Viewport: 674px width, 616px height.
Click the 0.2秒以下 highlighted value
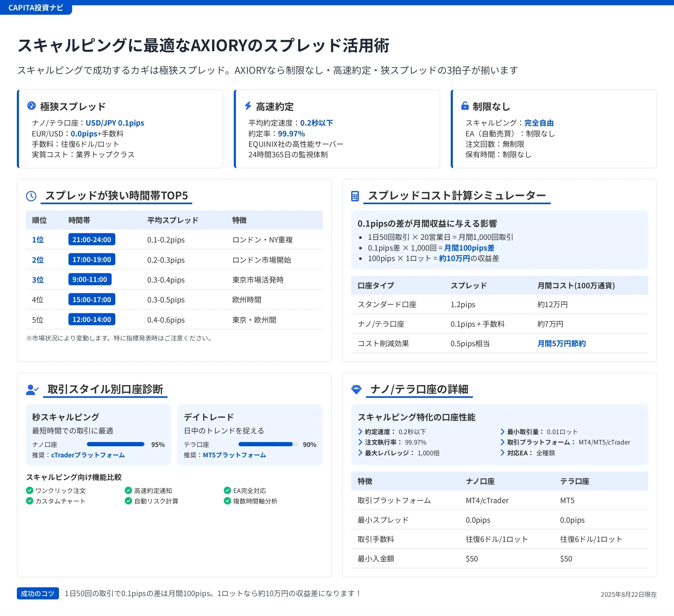pos(317,123)
